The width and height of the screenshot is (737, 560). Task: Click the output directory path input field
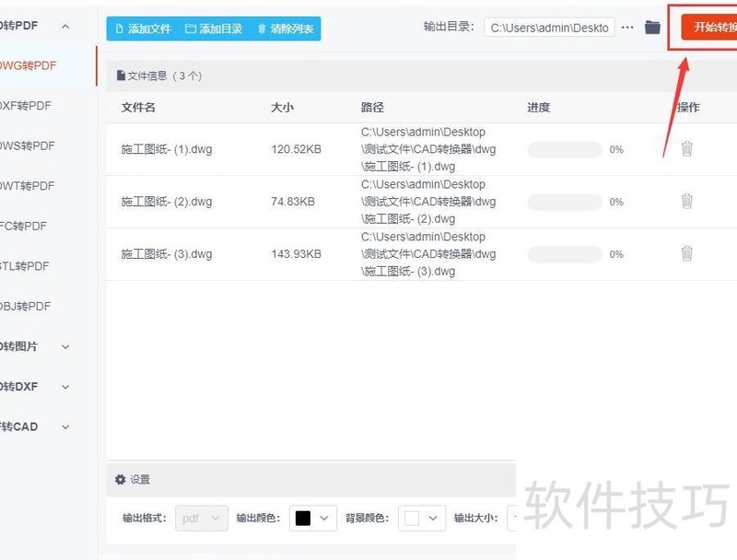tap(548, 27)
